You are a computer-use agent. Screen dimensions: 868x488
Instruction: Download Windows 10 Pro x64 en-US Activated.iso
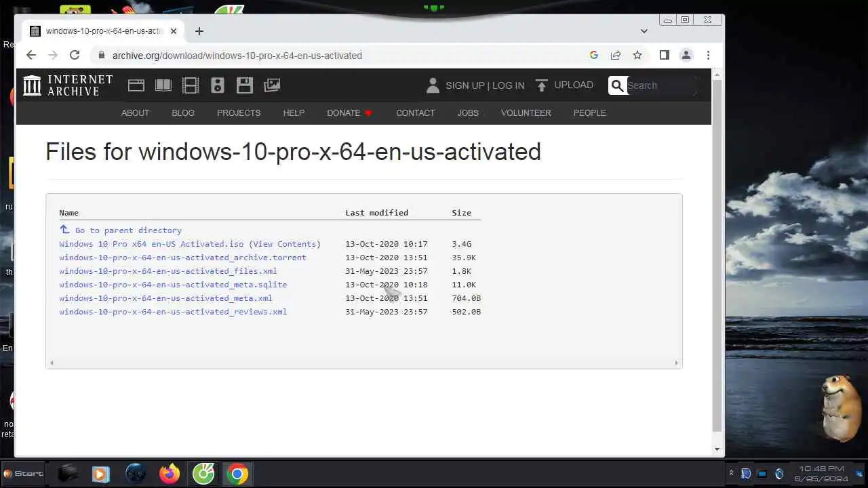pyautogui.click(x=151, y=244)
